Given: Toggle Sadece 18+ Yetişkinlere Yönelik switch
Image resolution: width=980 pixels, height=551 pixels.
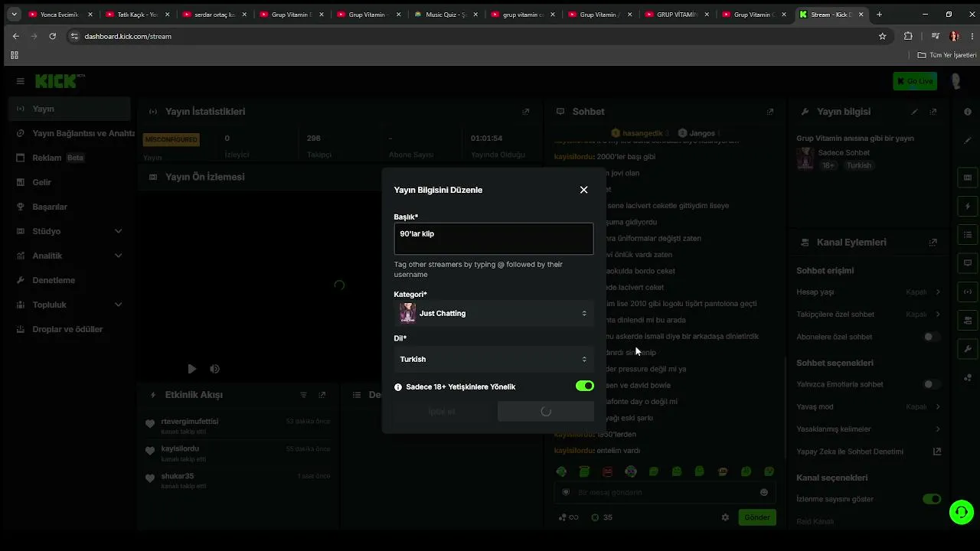Looking at the screenshot, I should (x=585, y=386).
